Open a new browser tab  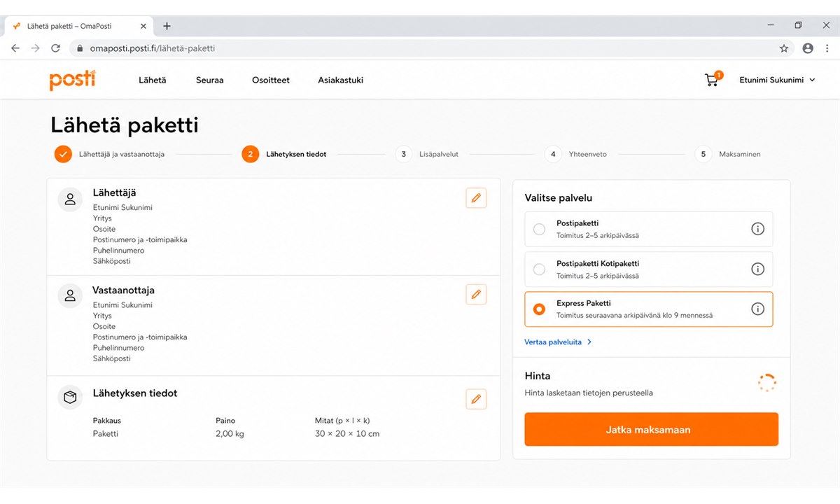(x=167, y=26)
